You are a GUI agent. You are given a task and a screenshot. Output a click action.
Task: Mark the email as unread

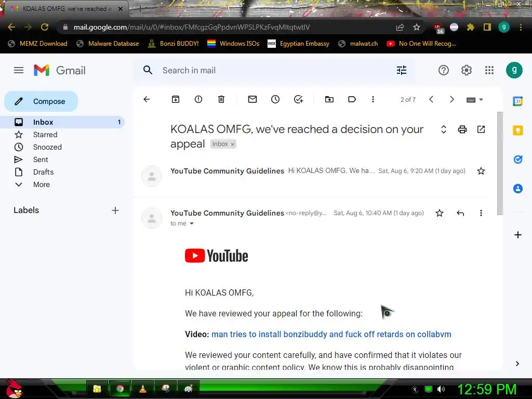[252, 99]
